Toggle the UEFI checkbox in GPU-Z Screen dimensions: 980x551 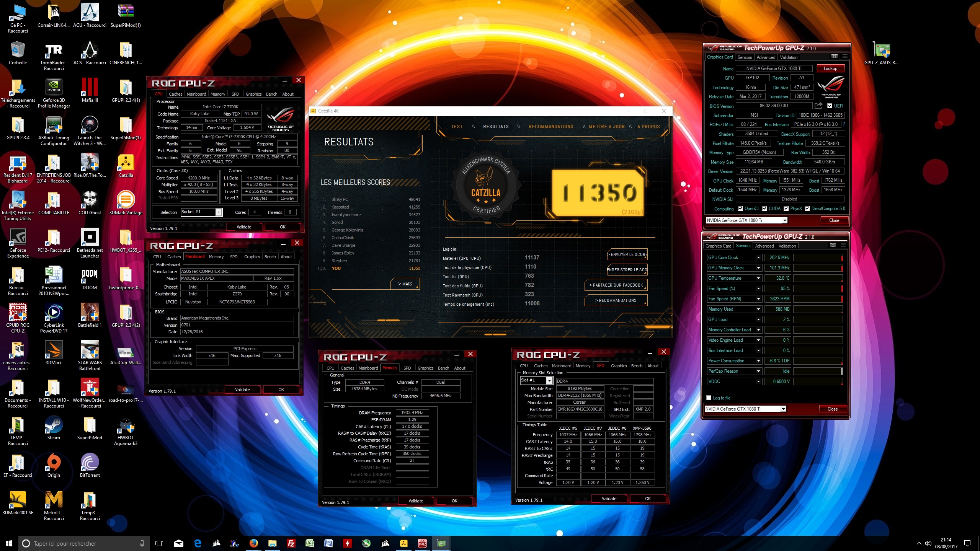pyautogui.click(x=830, y=106)
